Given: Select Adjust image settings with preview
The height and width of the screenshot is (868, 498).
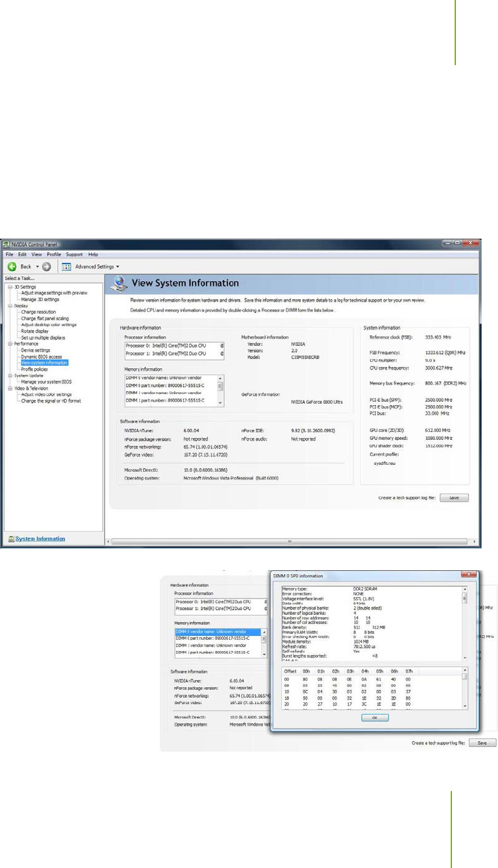Looking at the screenshot, I should click(54, 293).
